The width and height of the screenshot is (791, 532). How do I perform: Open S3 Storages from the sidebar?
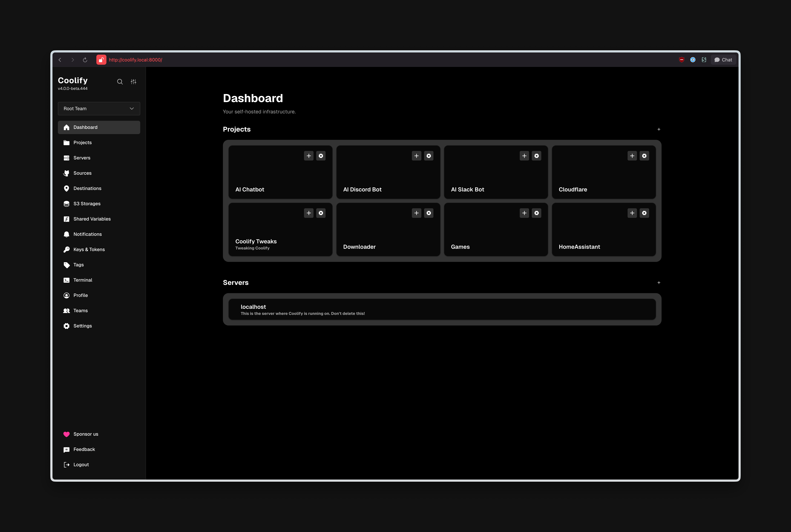pyautogui.click(x=86, y=203)
